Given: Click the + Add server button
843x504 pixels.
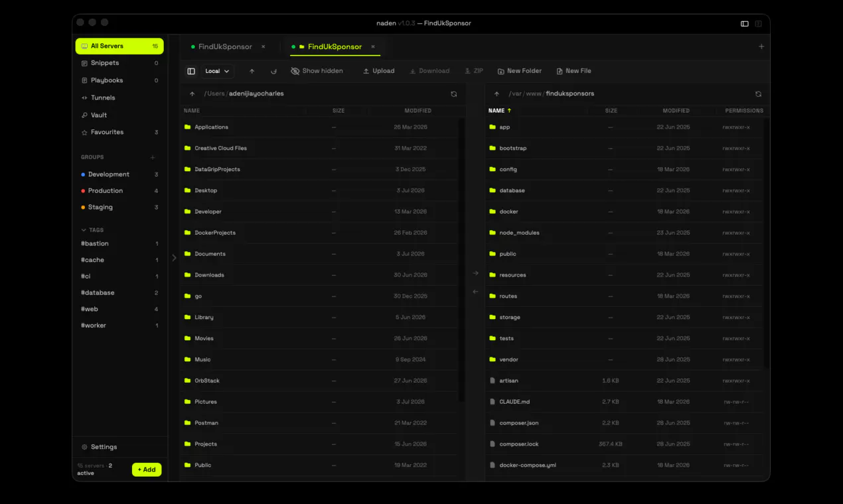Looking at the screenshot, I should pos(147,470).
